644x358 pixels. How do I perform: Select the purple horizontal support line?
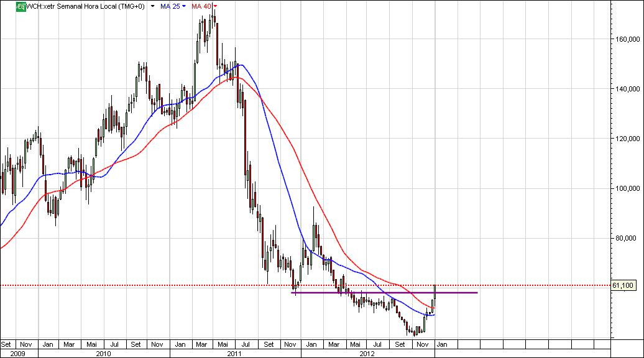pyautogui.click(x=384, y=293)
